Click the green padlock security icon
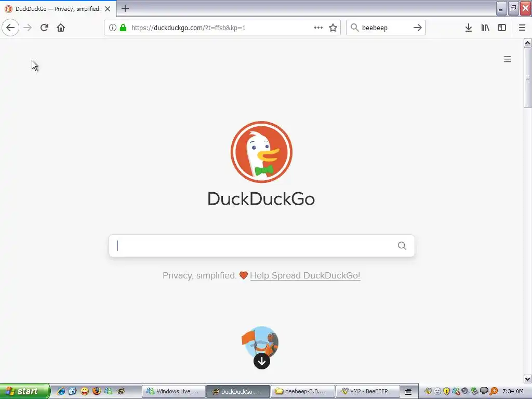Viewport: 532px width, 399px height. [123, 28]
